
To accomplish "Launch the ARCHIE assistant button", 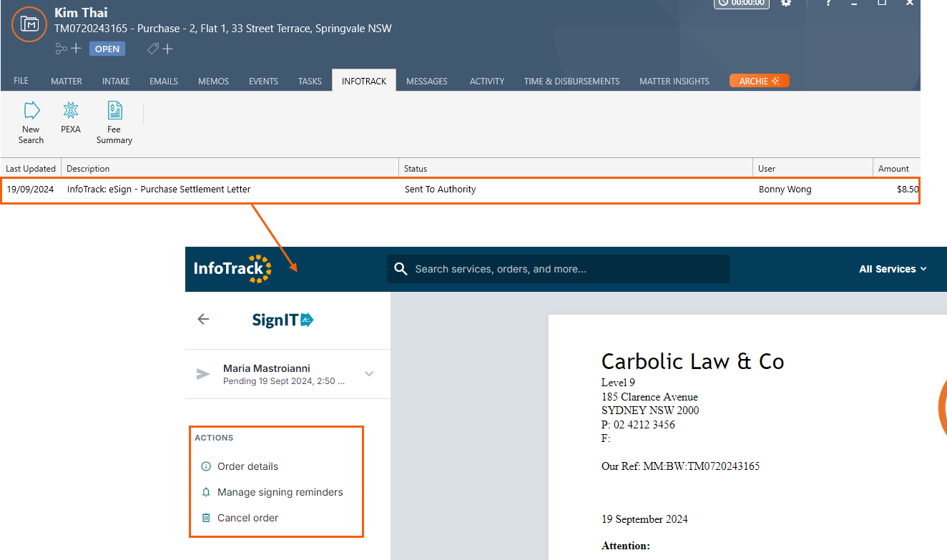I will [x=760, y=81].
